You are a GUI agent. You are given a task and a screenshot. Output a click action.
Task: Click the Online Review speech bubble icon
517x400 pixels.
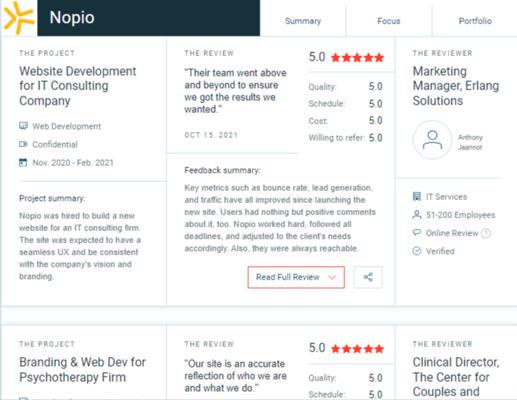coord(417,232)
